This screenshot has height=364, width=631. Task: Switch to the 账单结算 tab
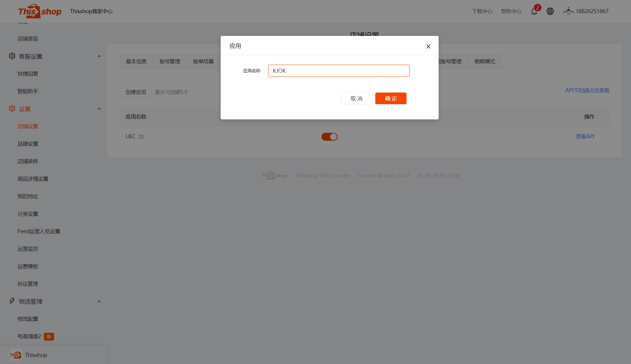click(203, 62)
